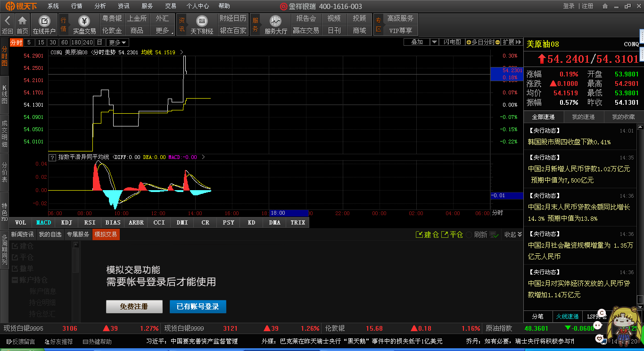Switch to the 我的速递 news tab
Image resolution: width=644 pixels, height=351 pixels.
click(x=583, y=117)
